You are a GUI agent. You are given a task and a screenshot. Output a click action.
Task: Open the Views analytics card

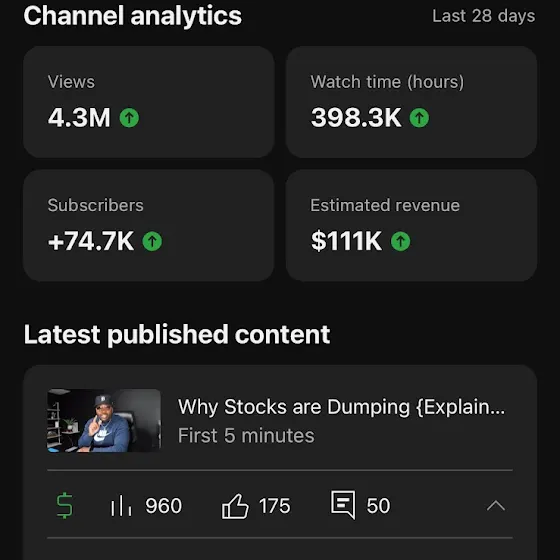click(149, 102)
